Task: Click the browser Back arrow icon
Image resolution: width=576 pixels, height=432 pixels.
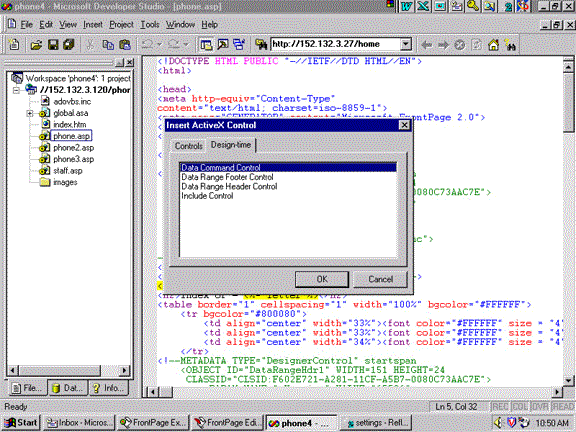Action: (x=426, y=45)
